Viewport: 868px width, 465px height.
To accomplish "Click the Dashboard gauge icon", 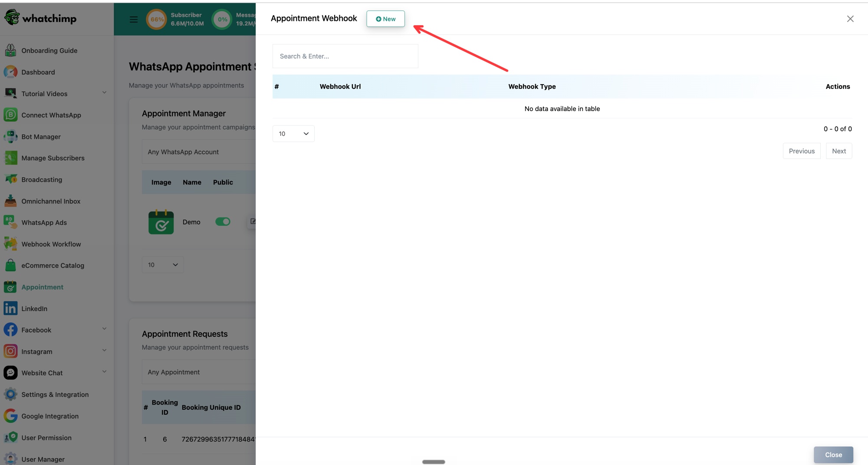I will [10, 72].
